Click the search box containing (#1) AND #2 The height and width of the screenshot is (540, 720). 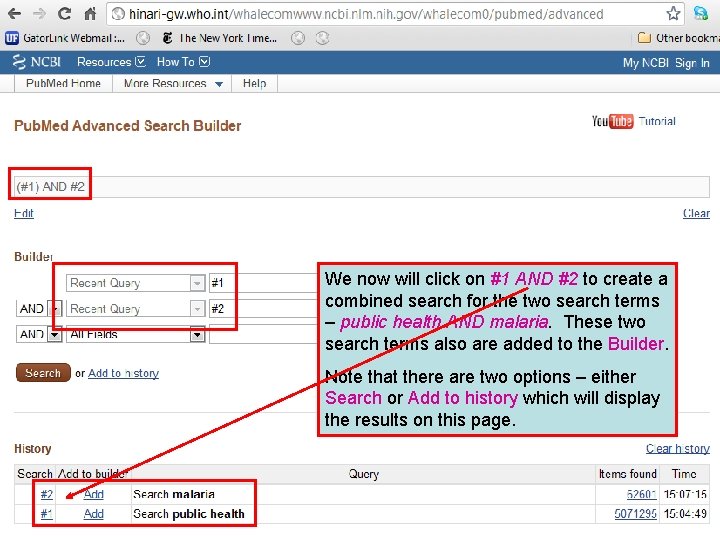point(361,187)
